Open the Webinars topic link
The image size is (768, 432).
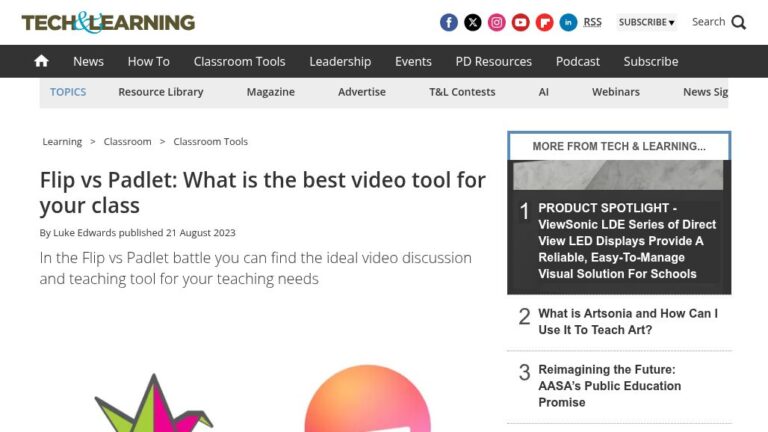tap(616, 92)
